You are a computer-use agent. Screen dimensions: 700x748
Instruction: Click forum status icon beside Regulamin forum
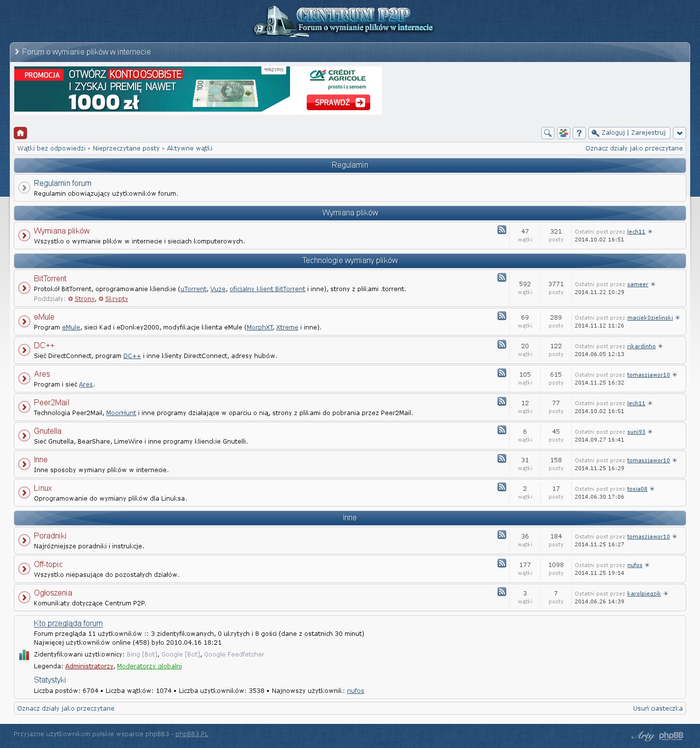[x=24, y=188]
